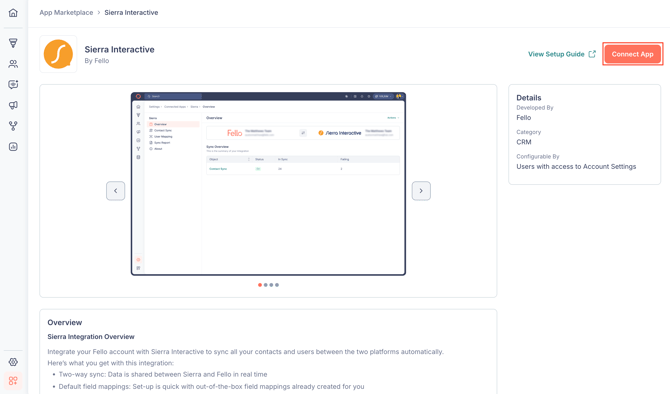
Task: Select the second carousel pagination dot
Action: [x=265, y=285]
